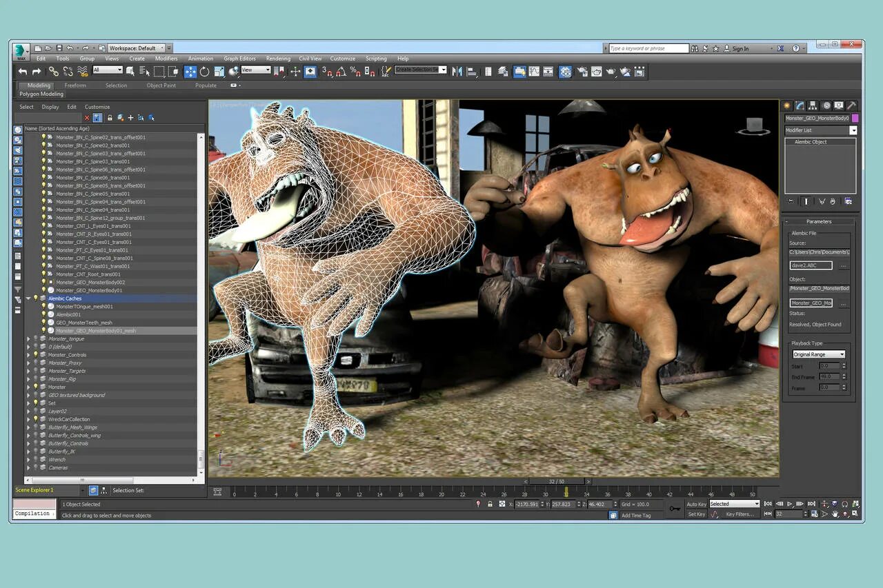This screenshot has width=883, height=588.
Task: Open the Manage Layers icon
Action: tap(503, 71)
